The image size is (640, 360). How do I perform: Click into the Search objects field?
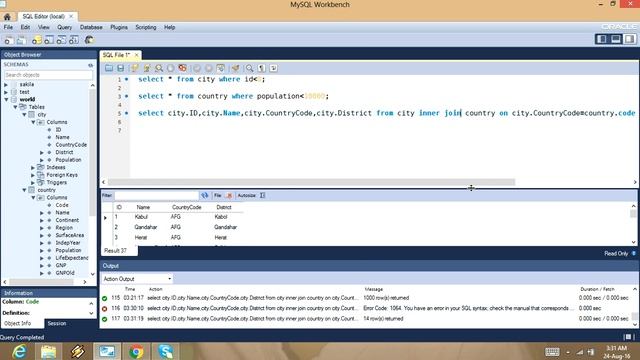pos(48,75)
